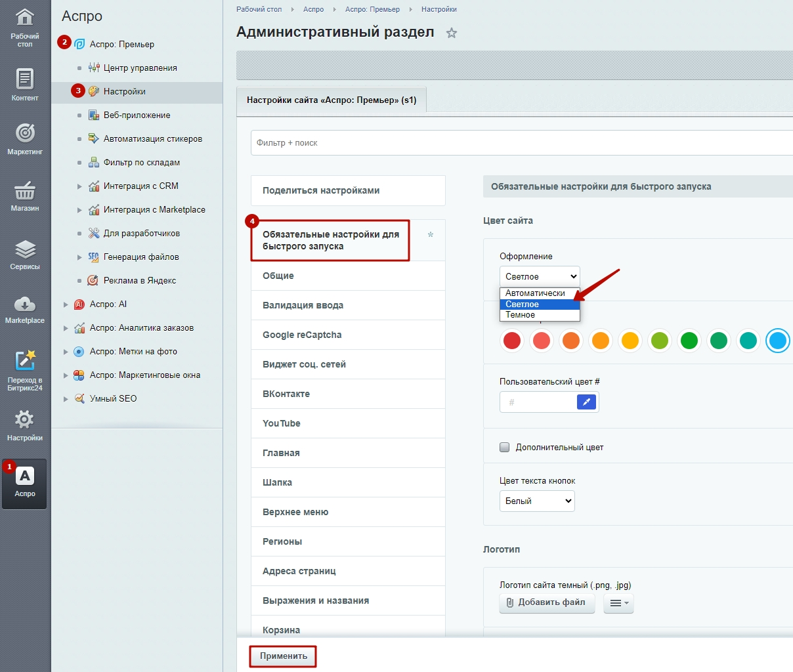Viewport: 793px width, 672px height.
Task: Go to Настройки breadcrumb link
Action: click(x=439, y=9)
